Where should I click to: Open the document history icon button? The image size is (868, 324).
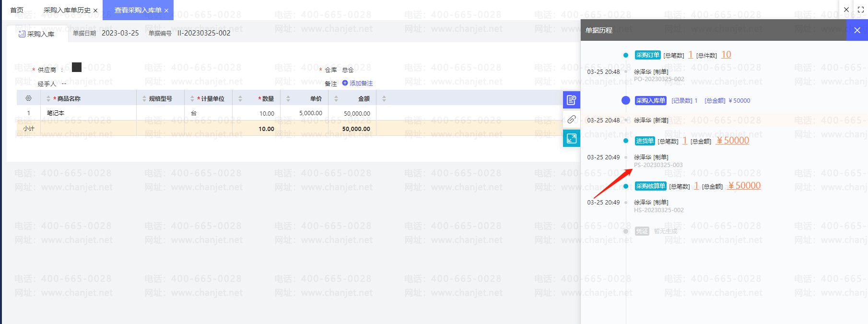click(571, 100)
